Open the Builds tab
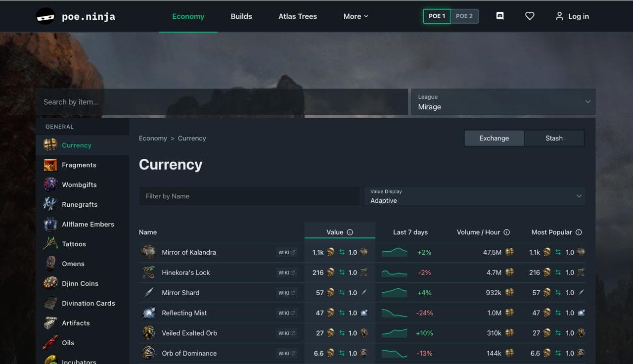 coord(241,16)
